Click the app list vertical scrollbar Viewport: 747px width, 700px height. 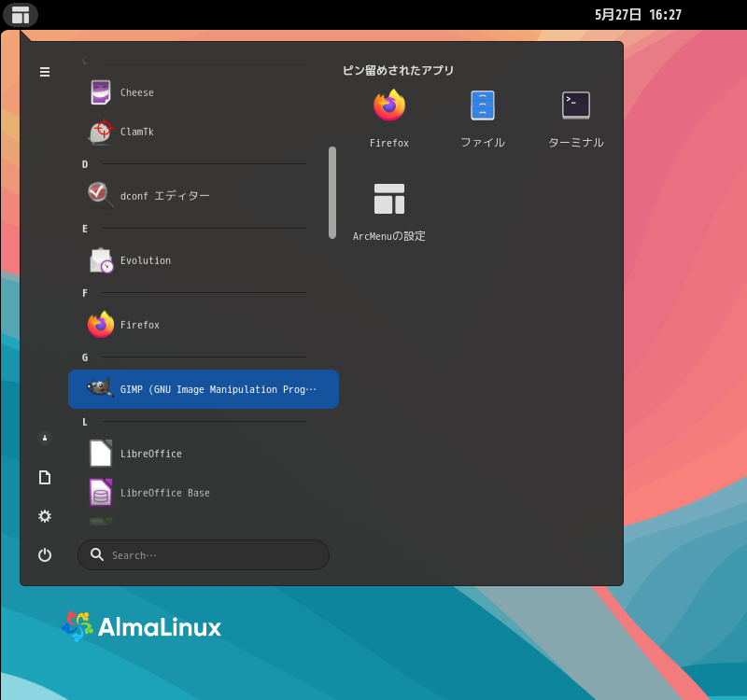tap(332, 192)
